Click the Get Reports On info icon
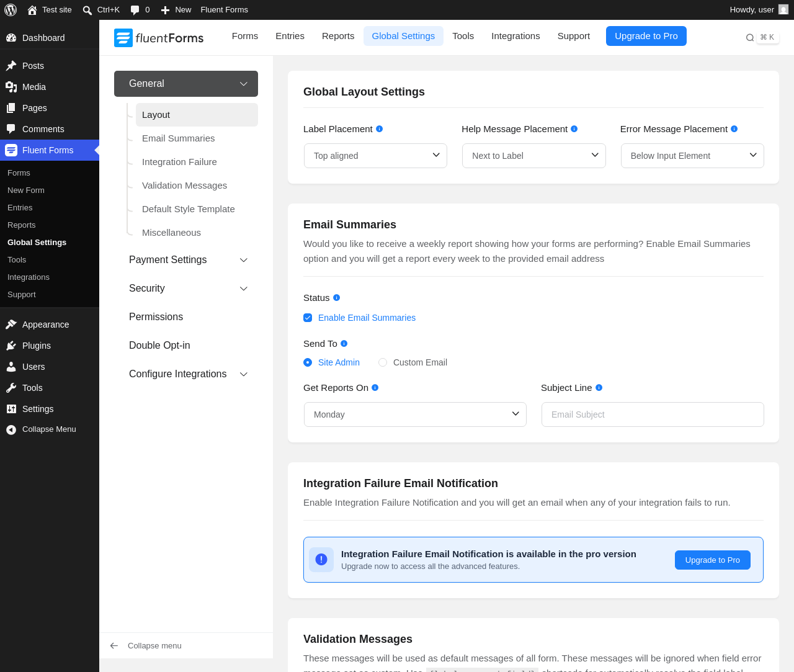This screenshot has height=672, width=794. point(375,388)
